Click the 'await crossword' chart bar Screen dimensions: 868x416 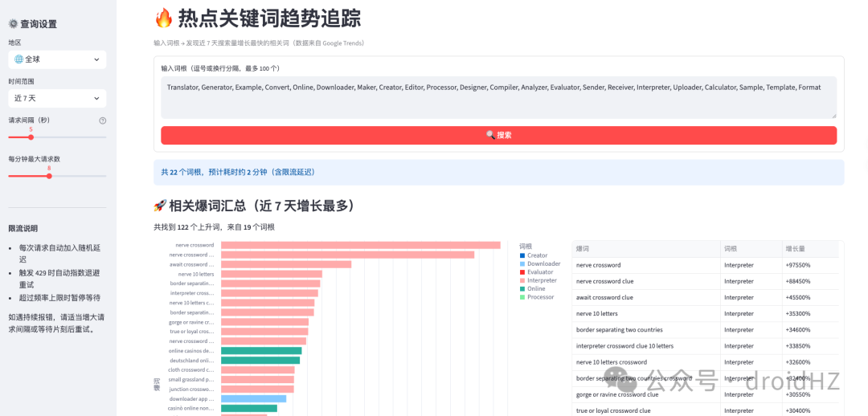click(x=285, y=264)
